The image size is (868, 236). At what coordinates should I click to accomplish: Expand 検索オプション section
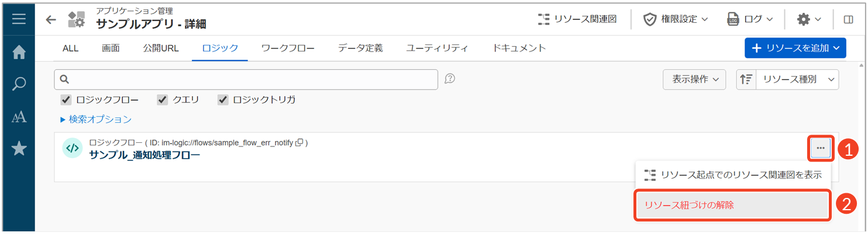click(96, 119)
